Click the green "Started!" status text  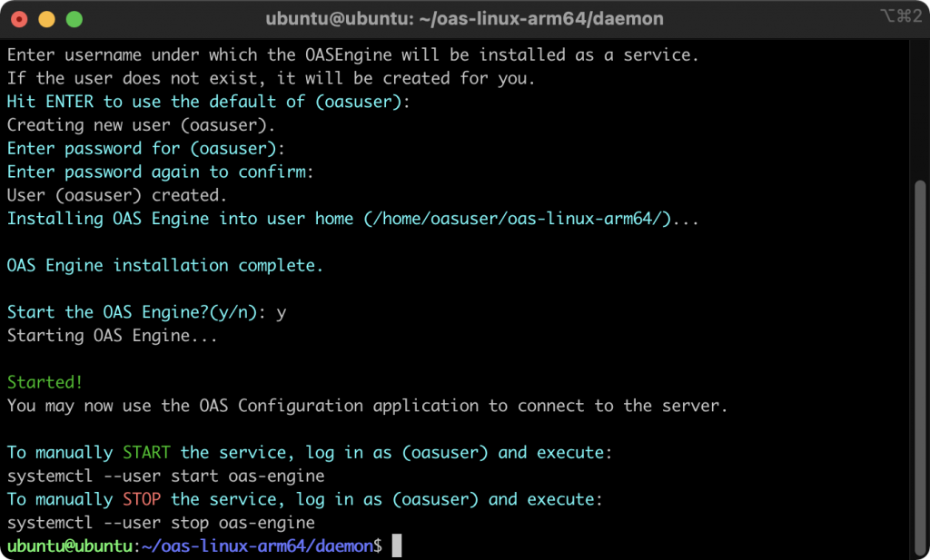coord(45,382)
